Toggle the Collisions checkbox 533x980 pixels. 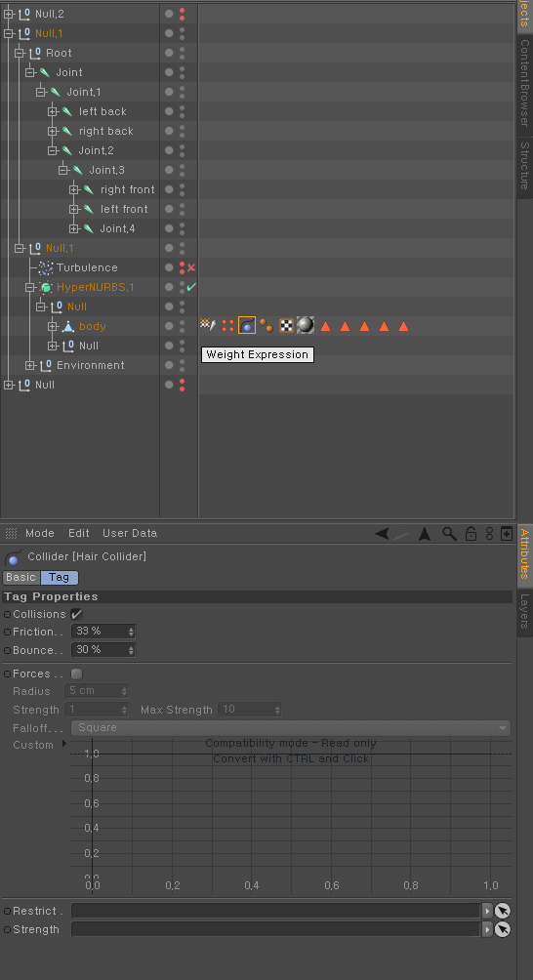[76, 614]
